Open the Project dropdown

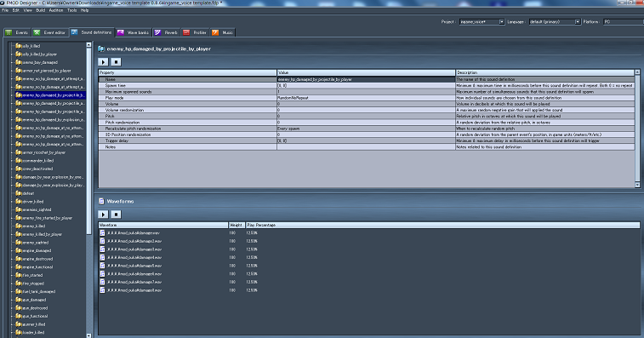pyautogui.click(x=501, y=22)
